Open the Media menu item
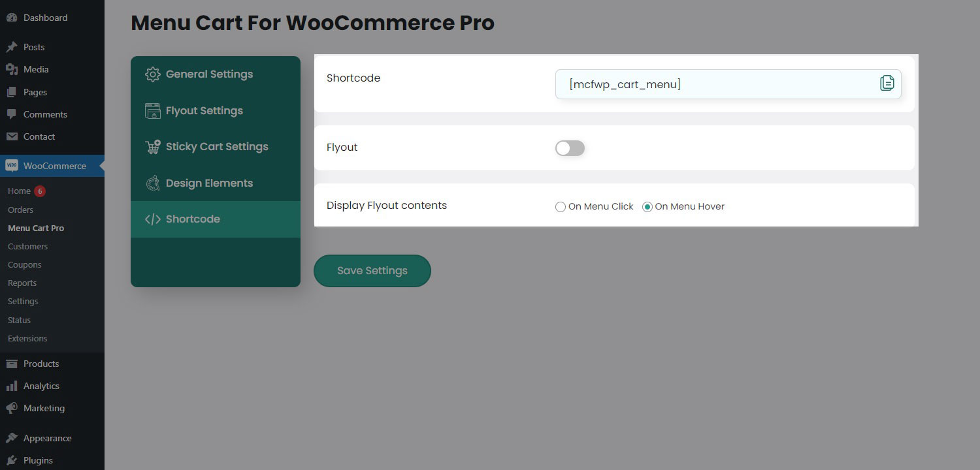Screen dimensions: 980x470 [x=52, y=69]
